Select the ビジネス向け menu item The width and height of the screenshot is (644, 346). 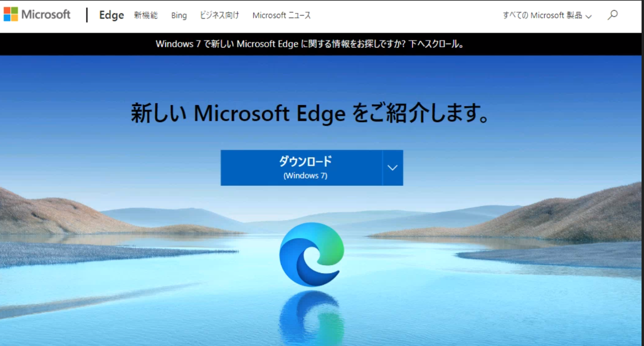pyautogui.click(x=220, y=15)
